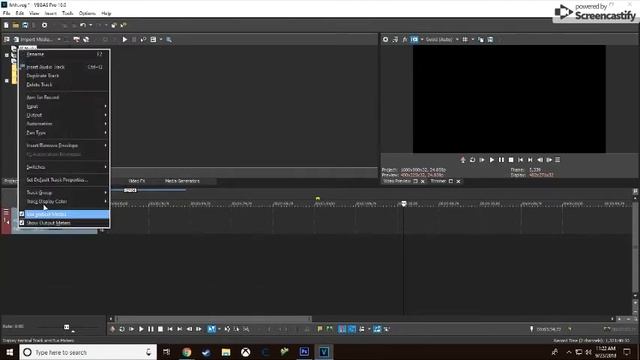Expand the Output submenu
640x360 pixels.
point(64,115)
